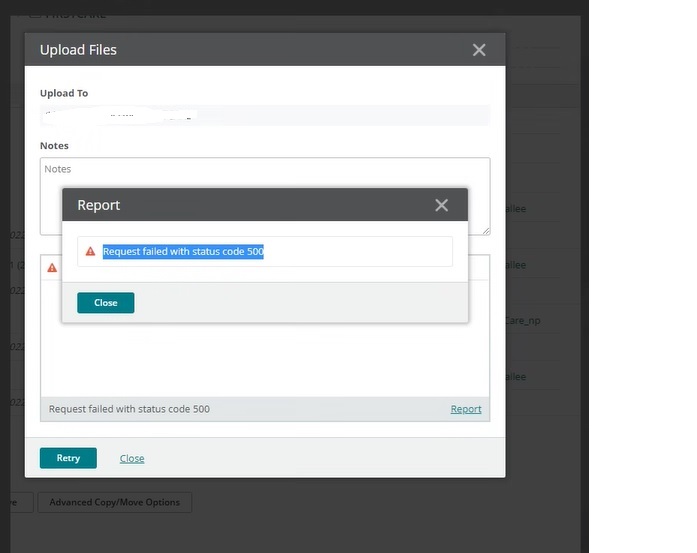Click the Upload To destination field
The width and height of the screenshot is (697, 553).
coord(265,116)
